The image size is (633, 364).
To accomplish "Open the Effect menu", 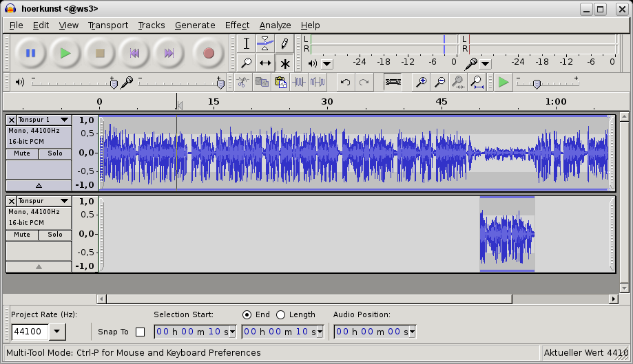I will 238,25.
